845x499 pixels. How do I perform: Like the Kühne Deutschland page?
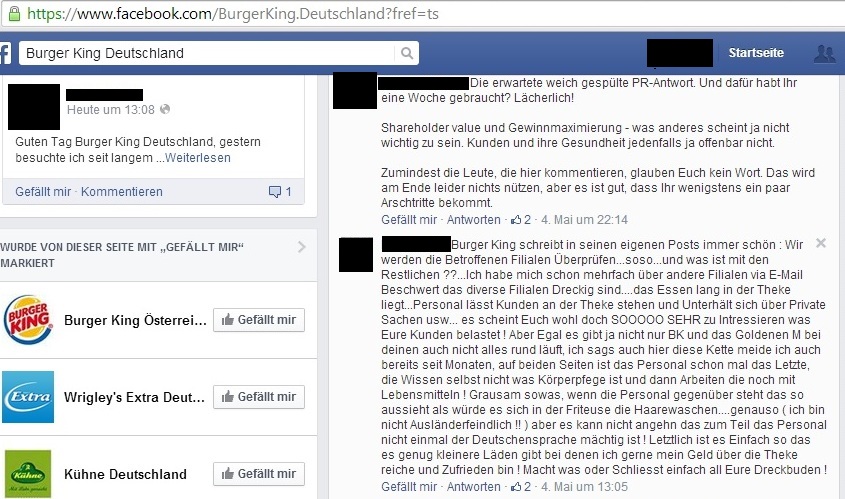(259, 474)
